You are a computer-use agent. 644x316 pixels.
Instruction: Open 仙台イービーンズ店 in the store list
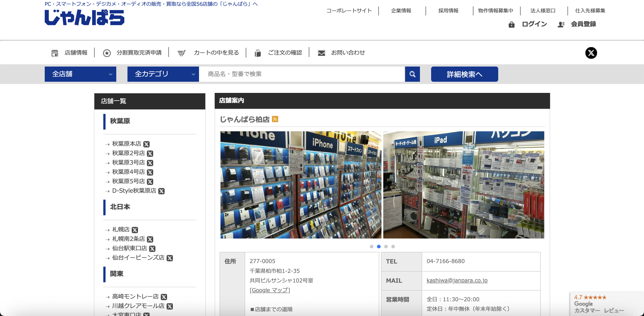click(x=138, y=257)
